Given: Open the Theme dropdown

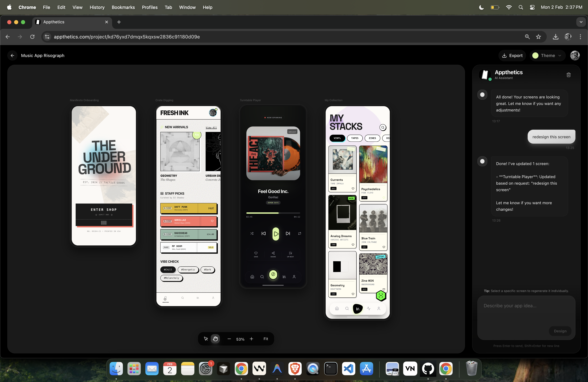Looking at the screenshot, I should 547,55.
